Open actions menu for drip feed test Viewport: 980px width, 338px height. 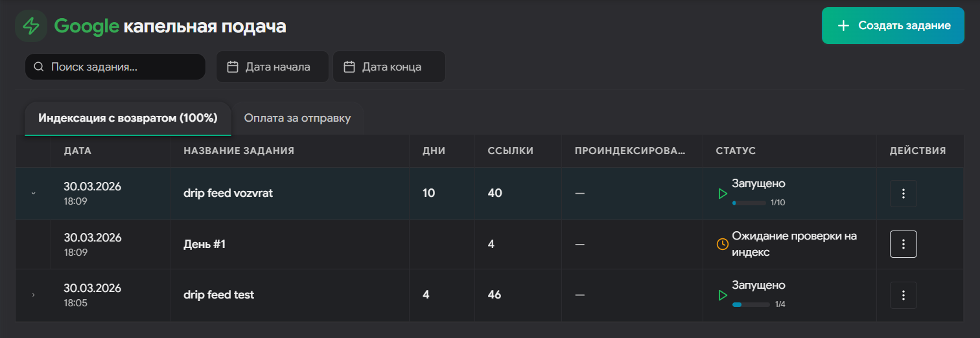tap(904, 295)
